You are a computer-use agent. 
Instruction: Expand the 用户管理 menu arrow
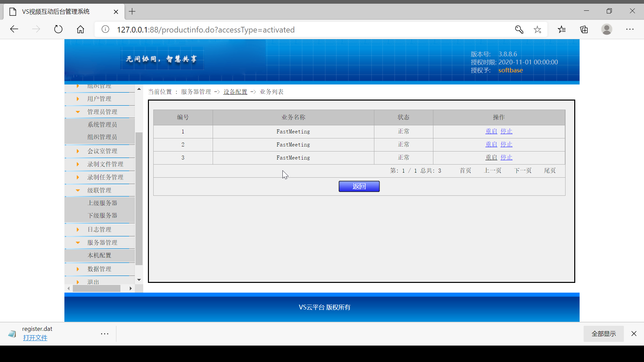(78, 99)
